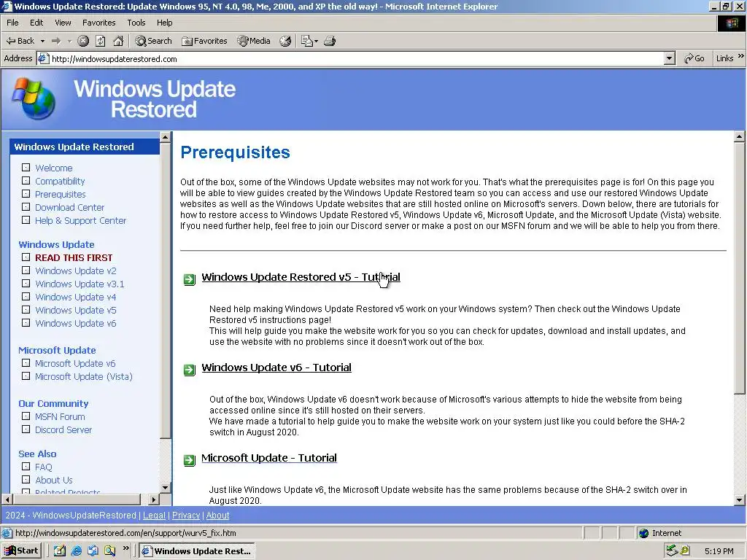The image size is (747, 560).
Task: Open the File menu
Action: [12, 23]
